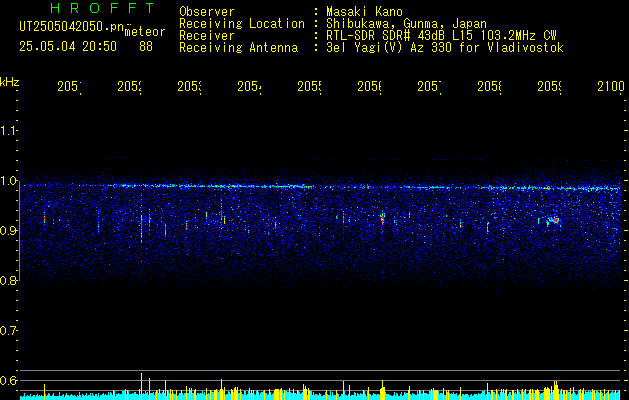
Task: Click the kHz axis unit label
Action: click(x=9, y=82)
